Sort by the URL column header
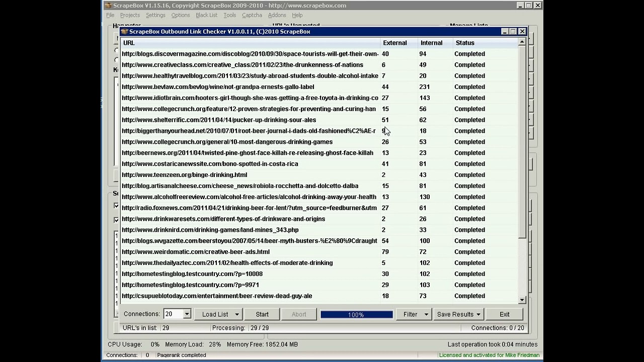Image resolution: width=644 pixels, height=362 pixels. pyautogui.click(x=250, y=43)
